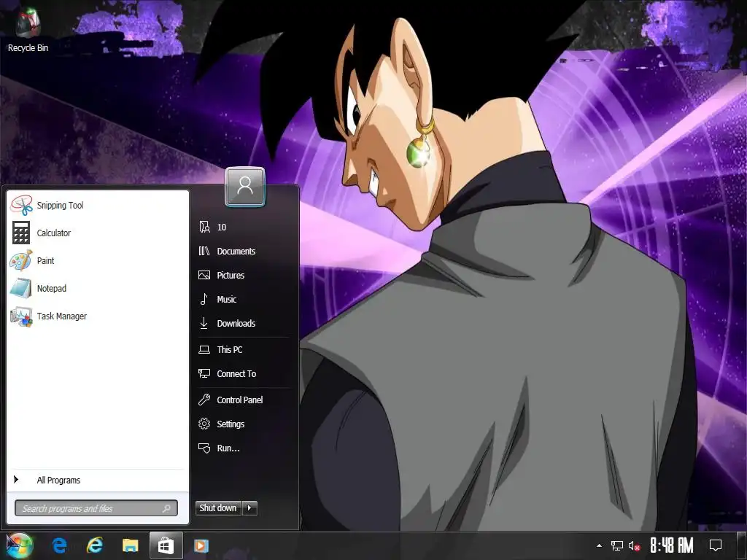Open Internet Explorer from taskbar
747x560 pixels.
pos(95,545)
